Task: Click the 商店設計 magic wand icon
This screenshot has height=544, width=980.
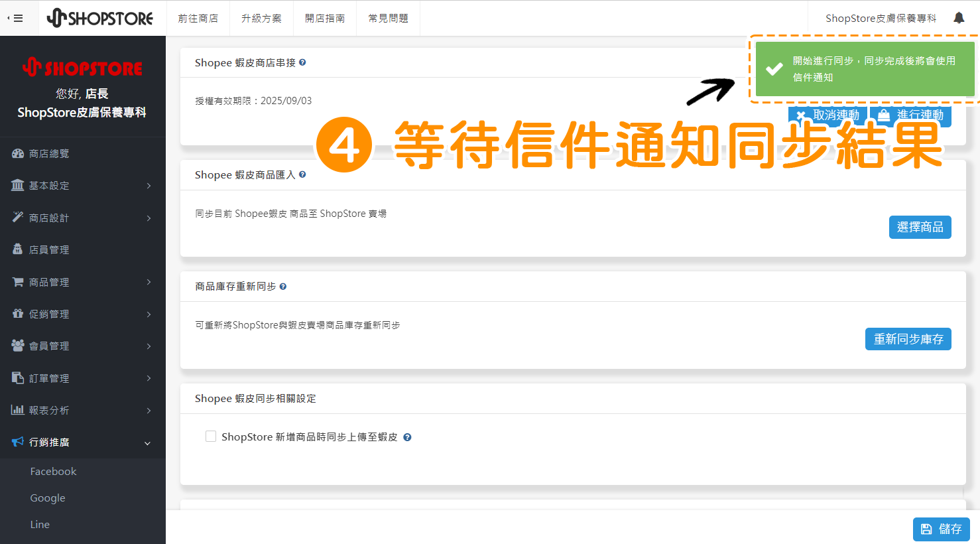Action: click(18, 217)
